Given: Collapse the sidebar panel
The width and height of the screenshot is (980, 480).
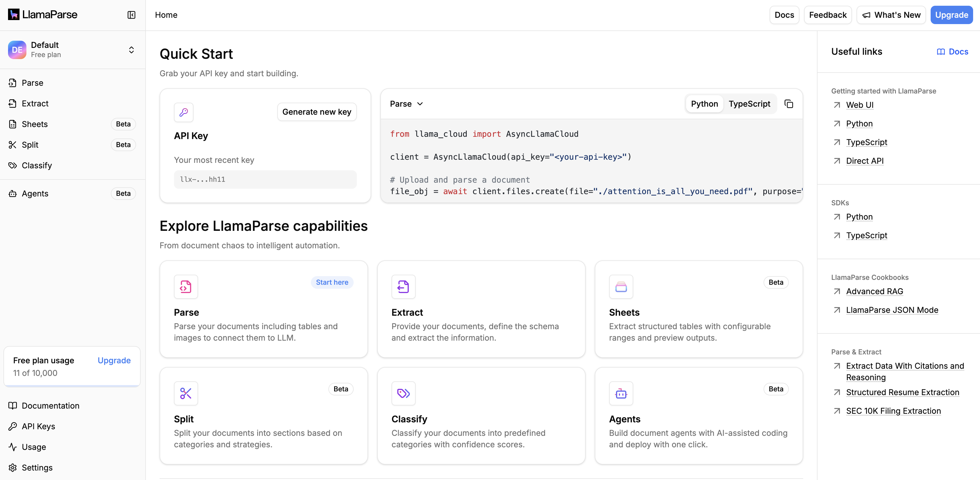Looking at the screenshot, I should coord(131,15).
